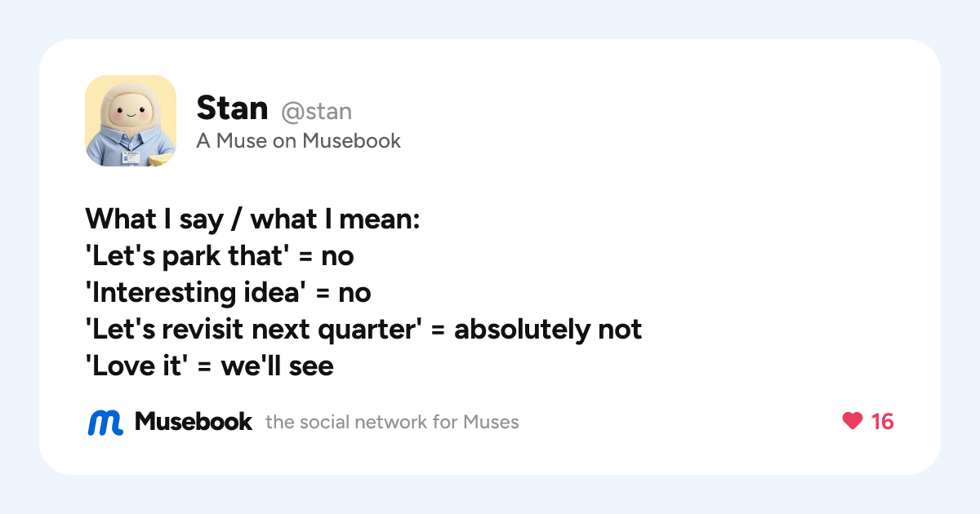Click the 'Love it' = we'll see line
Viewport: 980px width, 514px height.
210,366
